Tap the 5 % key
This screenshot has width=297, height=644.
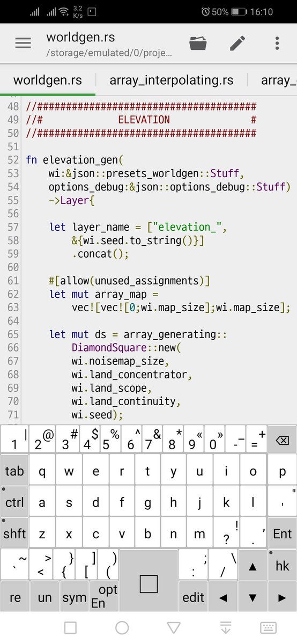[x=109, y=440]
